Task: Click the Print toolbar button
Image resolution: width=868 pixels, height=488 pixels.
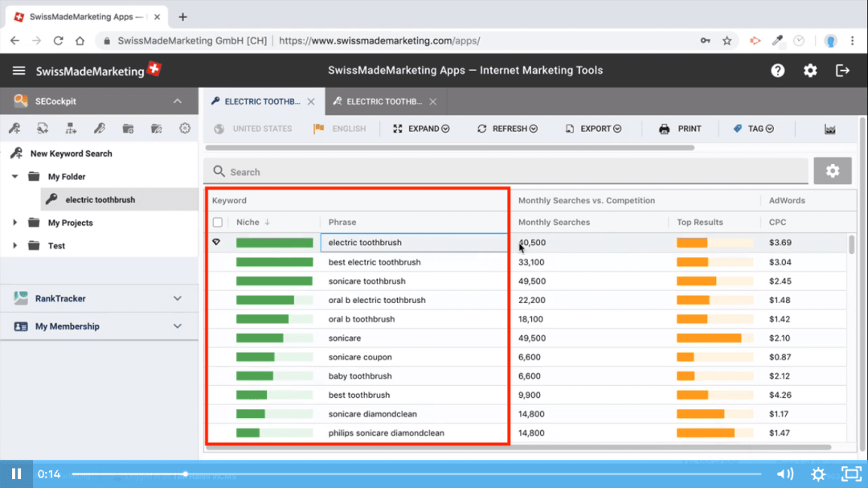Action: click(x=681, y=129)
